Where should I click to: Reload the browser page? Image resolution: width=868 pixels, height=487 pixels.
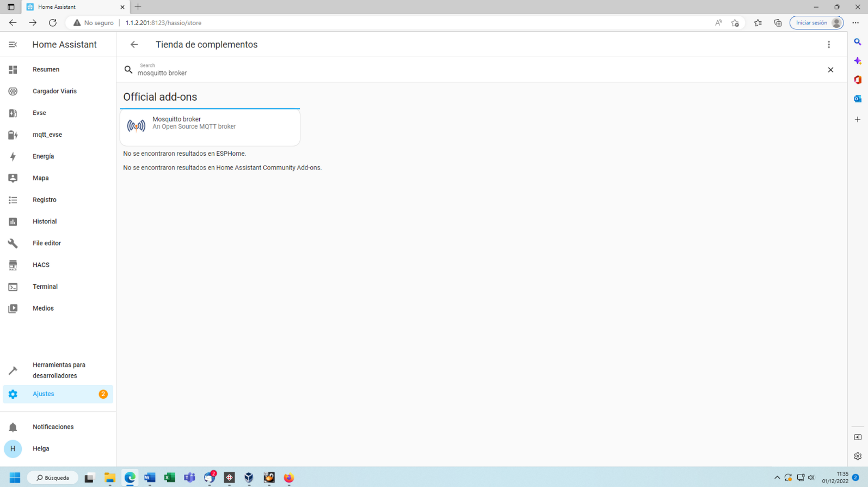tap(53, 23)
